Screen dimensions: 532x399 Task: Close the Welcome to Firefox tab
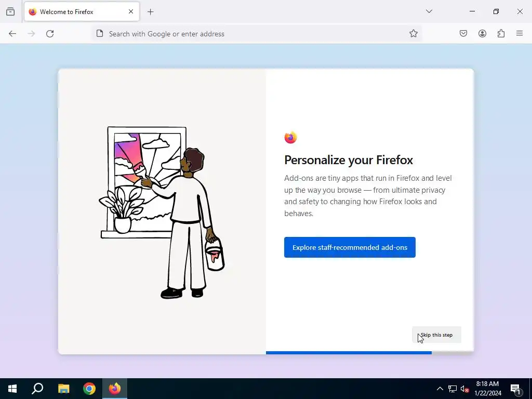click(x=131, y=11)
